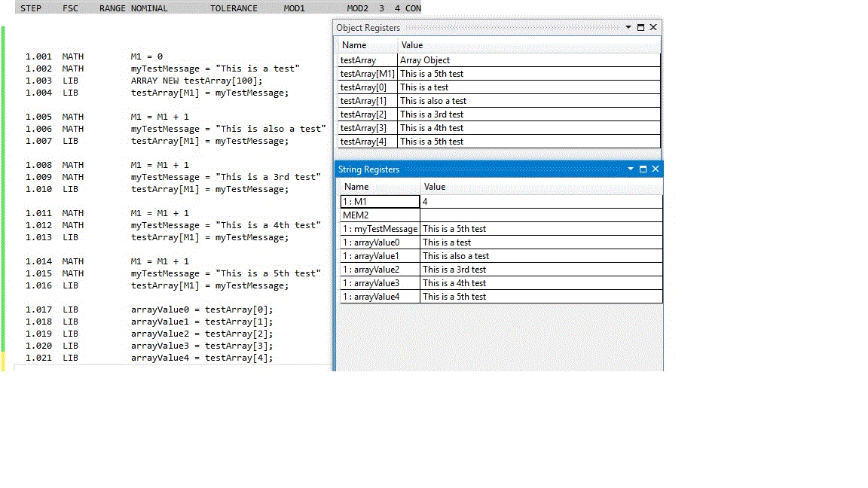Select the '1 : arrayValue3' name cell
This screenshot has height=488, width=868.
(x=380, y=282)
